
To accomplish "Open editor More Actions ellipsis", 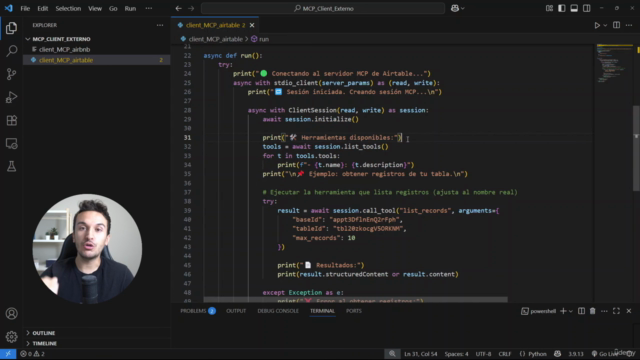I will tap(629, 25).
